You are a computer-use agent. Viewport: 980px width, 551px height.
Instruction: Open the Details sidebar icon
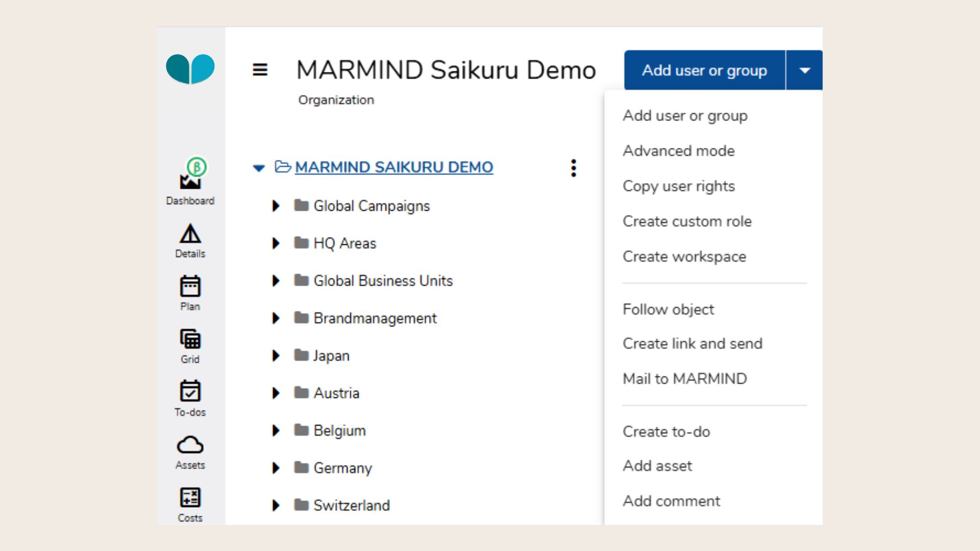[x=190, y=234]
